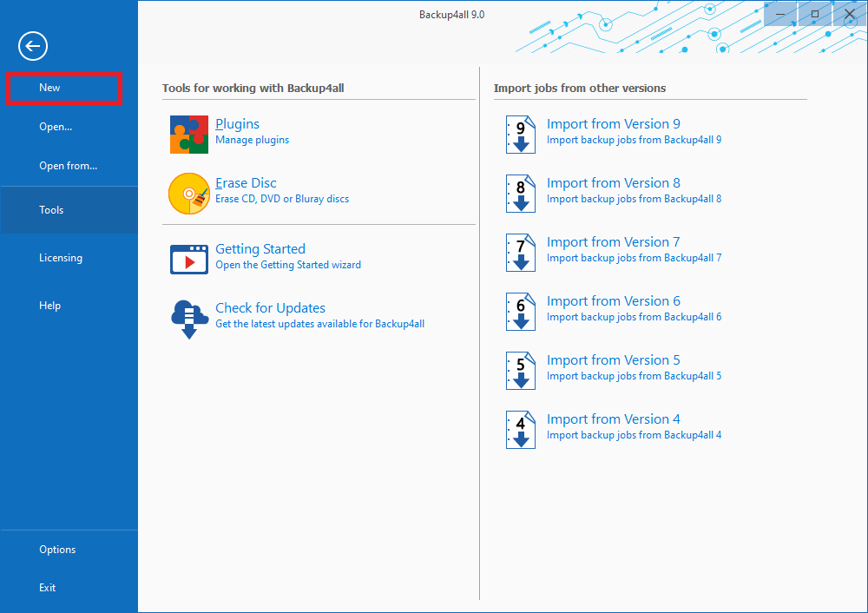Click the Import from Version 9 icon
Screen dimensions: 868x613
[520, 134]
